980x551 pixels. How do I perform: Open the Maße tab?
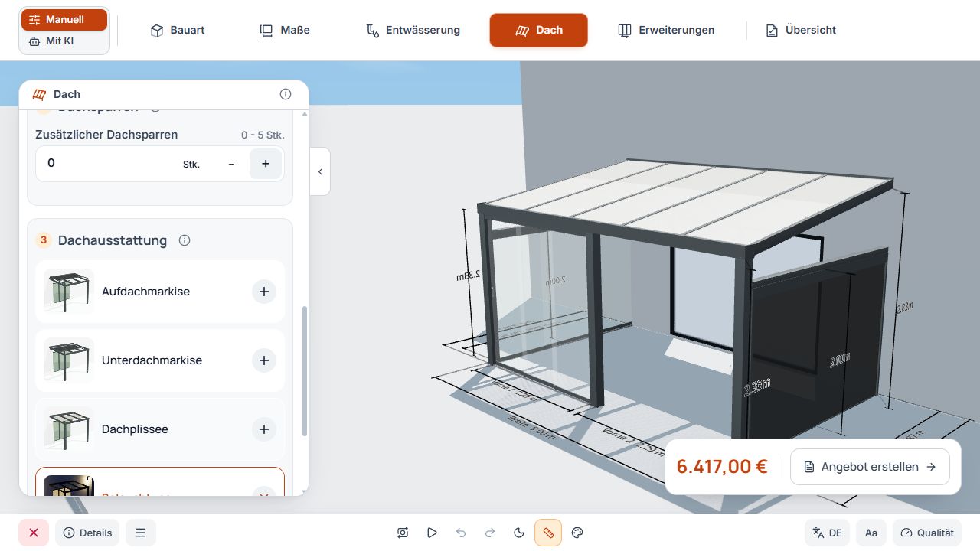285,31
